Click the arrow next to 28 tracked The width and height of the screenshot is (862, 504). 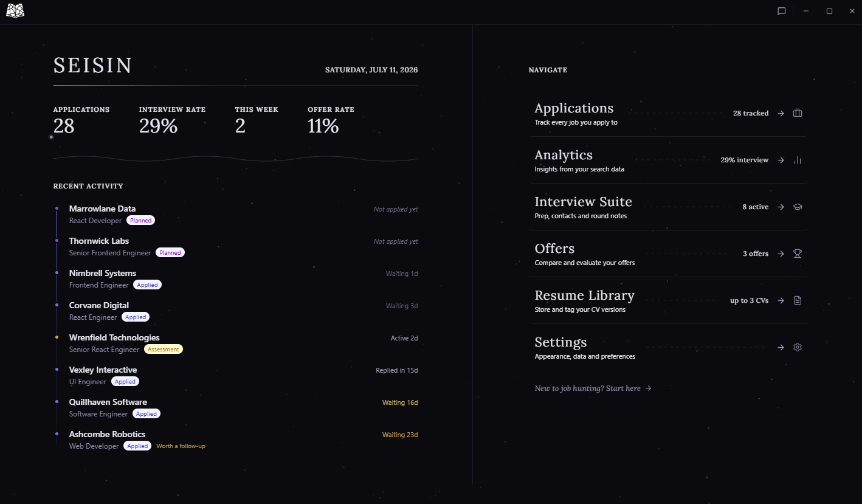pos(781,113)
